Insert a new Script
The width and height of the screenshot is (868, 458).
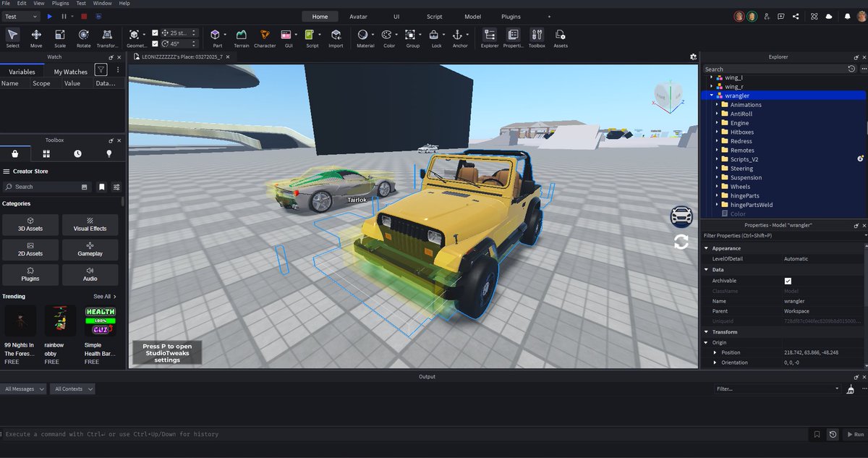311,38
